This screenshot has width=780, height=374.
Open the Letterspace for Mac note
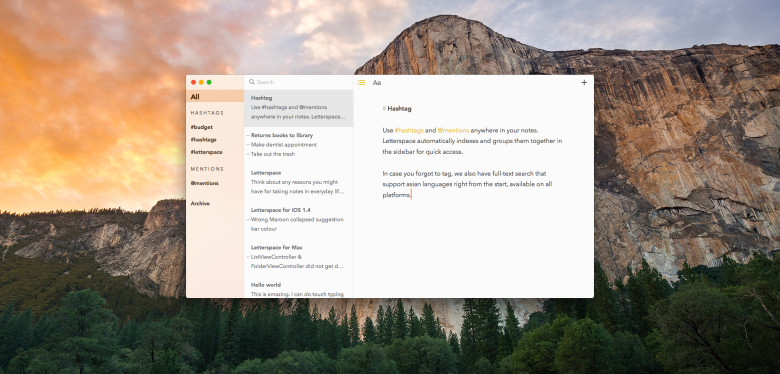298,257
